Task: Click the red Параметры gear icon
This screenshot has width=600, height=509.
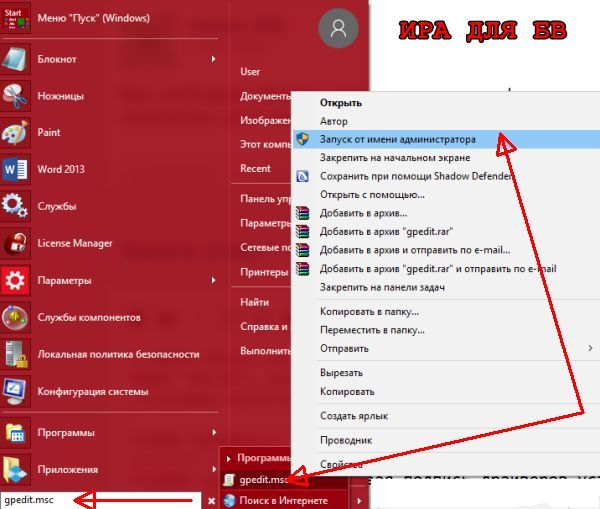Action: tap(15, 281)
